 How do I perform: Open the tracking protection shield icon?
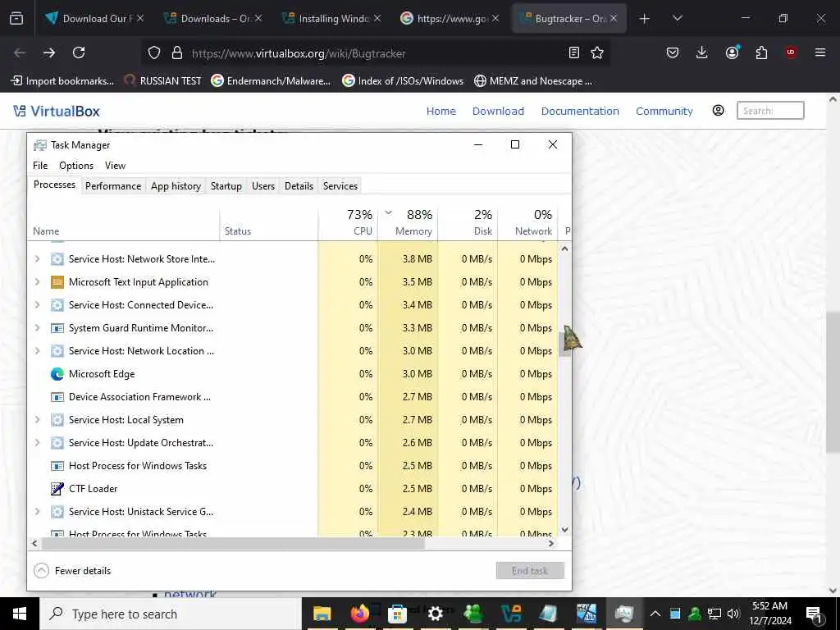tap(154, 53)
